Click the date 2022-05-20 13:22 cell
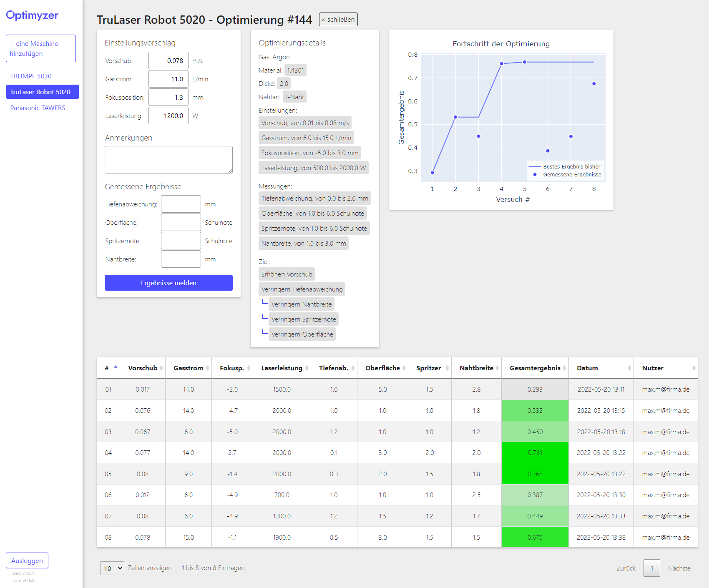Image resolution: width=709 pixels, height=588 pixels. point(601,452)
